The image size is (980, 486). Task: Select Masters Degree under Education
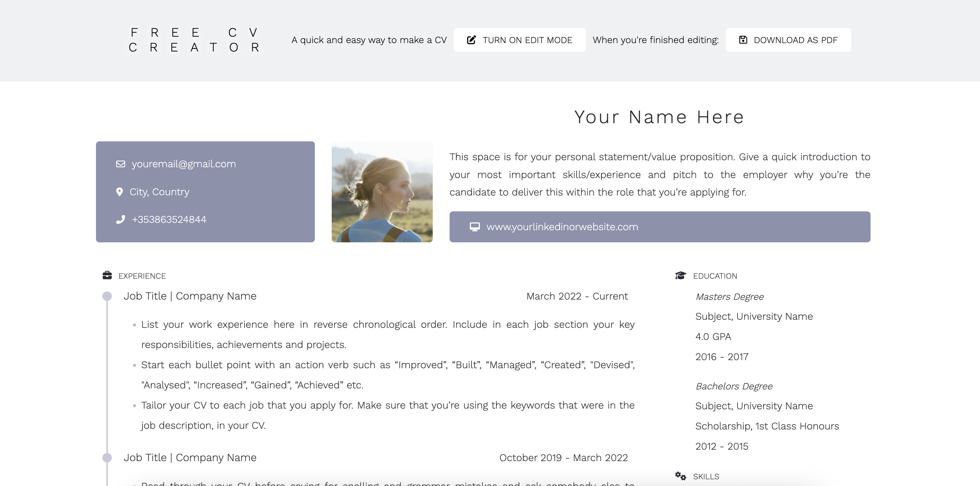tap(729, 296)
